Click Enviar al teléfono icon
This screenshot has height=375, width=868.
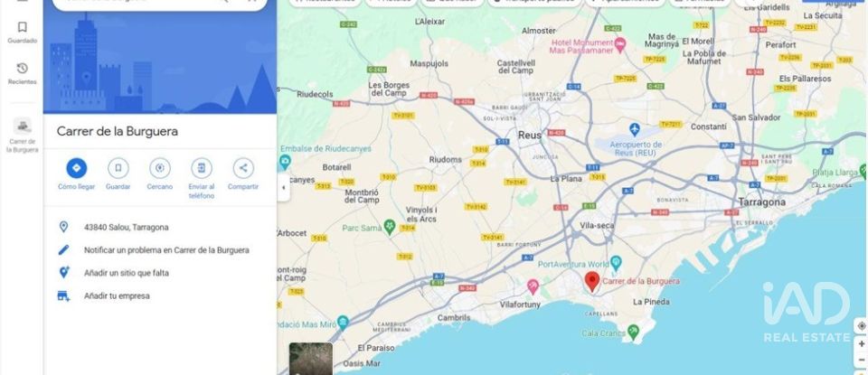coord(202,168)
